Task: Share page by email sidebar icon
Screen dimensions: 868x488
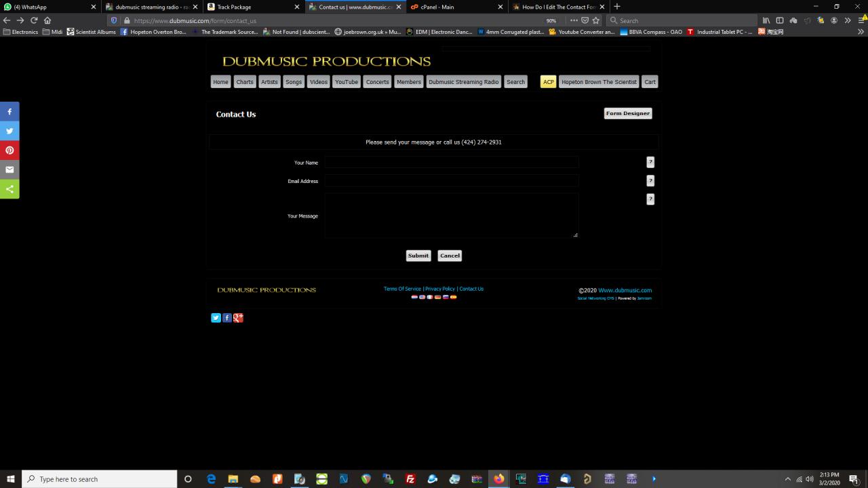Action: click(x=9, y=169)
